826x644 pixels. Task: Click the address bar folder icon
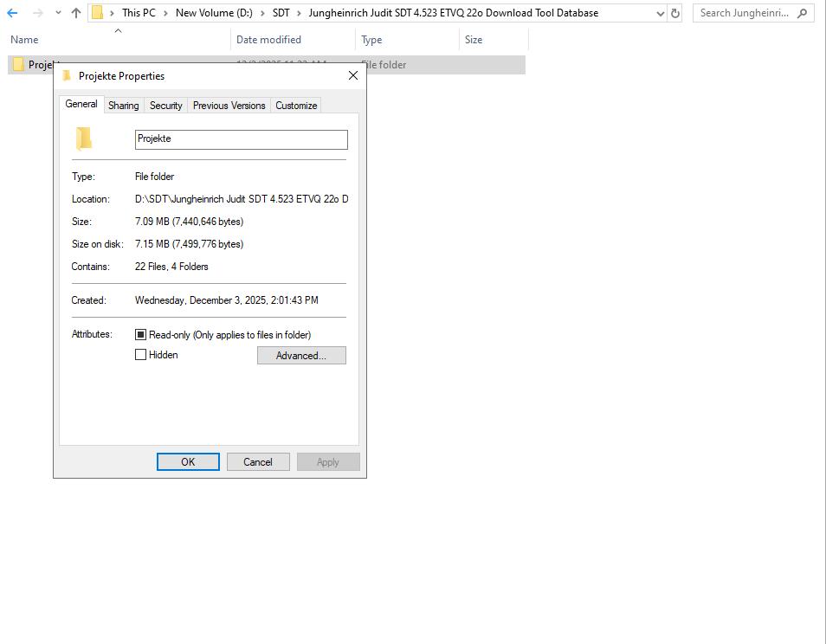pos(98,13)
